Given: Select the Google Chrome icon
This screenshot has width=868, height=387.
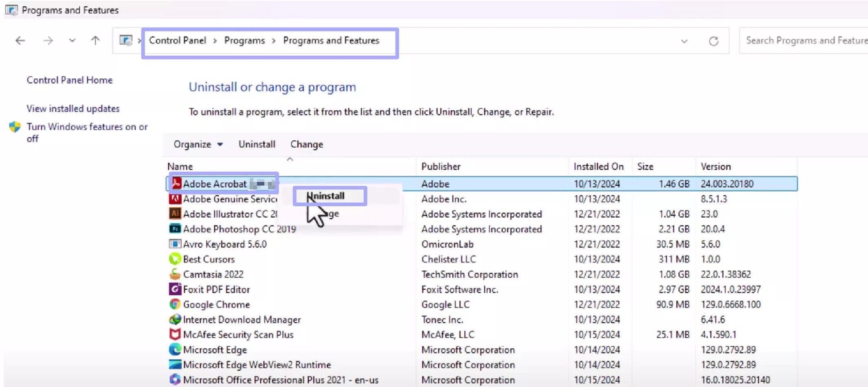Looking at the screenshot, I should [x=174, y=304].
